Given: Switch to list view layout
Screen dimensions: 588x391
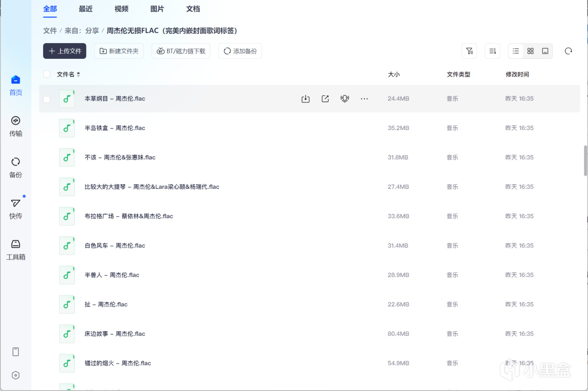Looking at the screenshot, I should pyautogui.click(x=516, y=51).
